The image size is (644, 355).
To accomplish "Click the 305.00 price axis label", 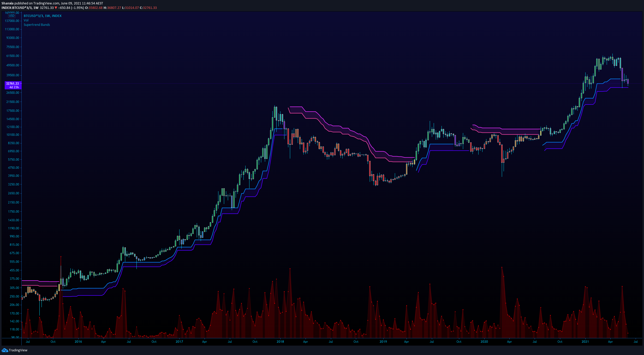I will pos(14,288).
